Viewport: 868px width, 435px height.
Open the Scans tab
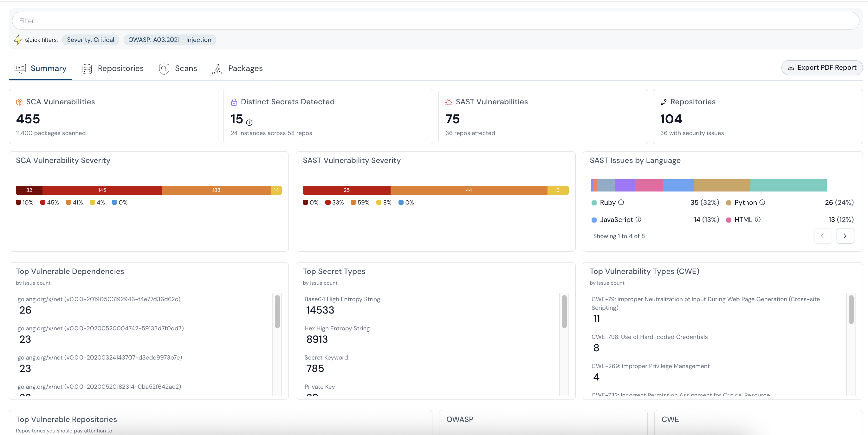186,68
